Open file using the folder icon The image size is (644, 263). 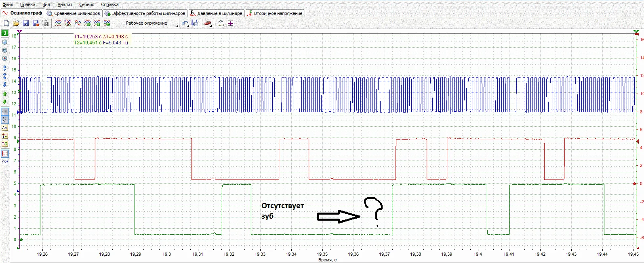coord(16,23)
